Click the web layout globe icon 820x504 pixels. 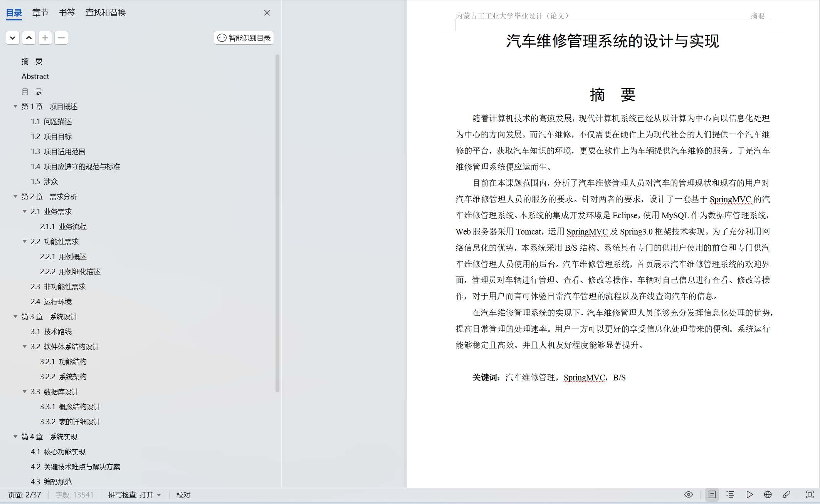click(768, 495)
